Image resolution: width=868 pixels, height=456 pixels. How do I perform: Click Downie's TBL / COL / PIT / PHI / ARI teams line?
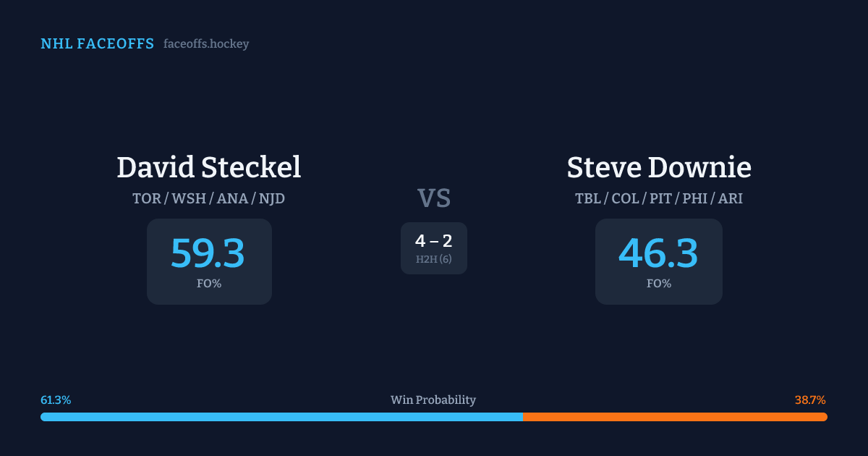[x=659, y=198]
